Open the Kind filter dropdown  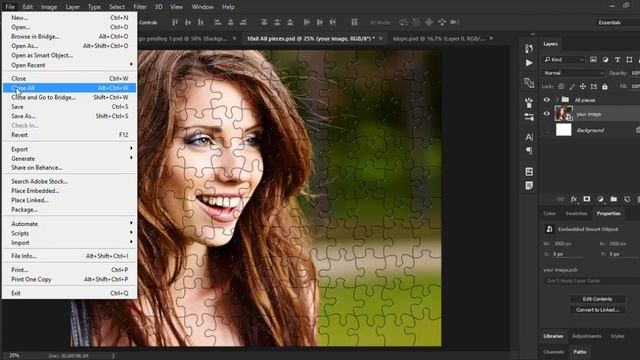tap(563, 60)
